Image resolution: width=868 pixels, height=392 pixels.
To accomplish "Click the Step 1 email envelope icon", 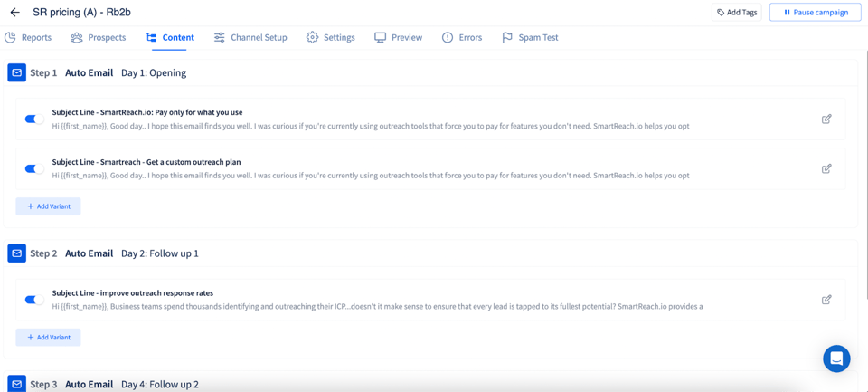I will click(x=16, y=72).
